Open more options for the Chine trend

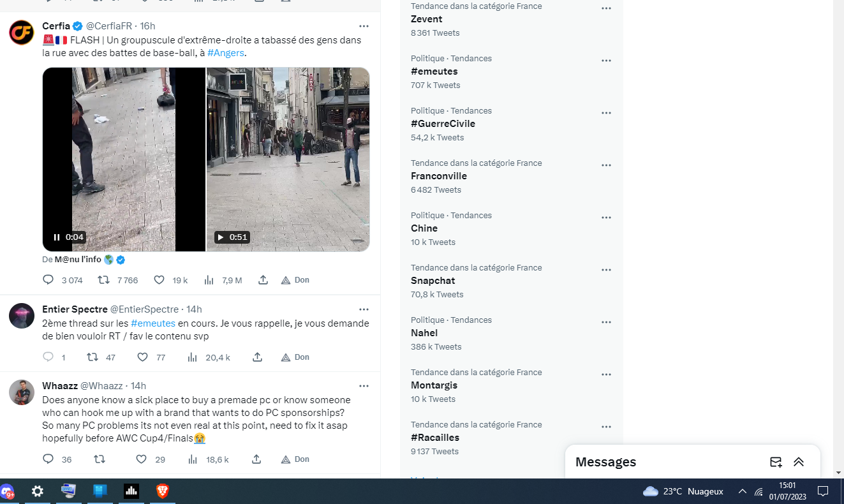tap(606, 218)
